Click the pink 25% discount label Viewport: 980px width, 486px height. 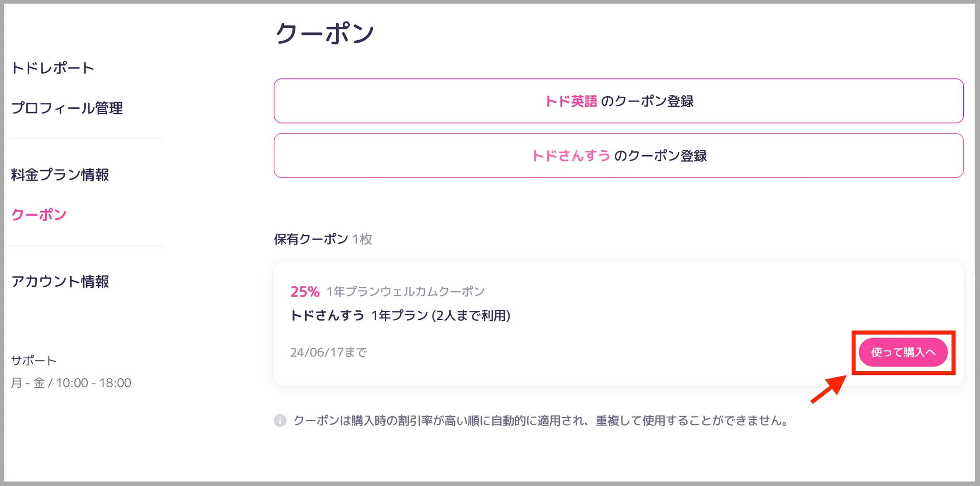[x=305, y=292]
